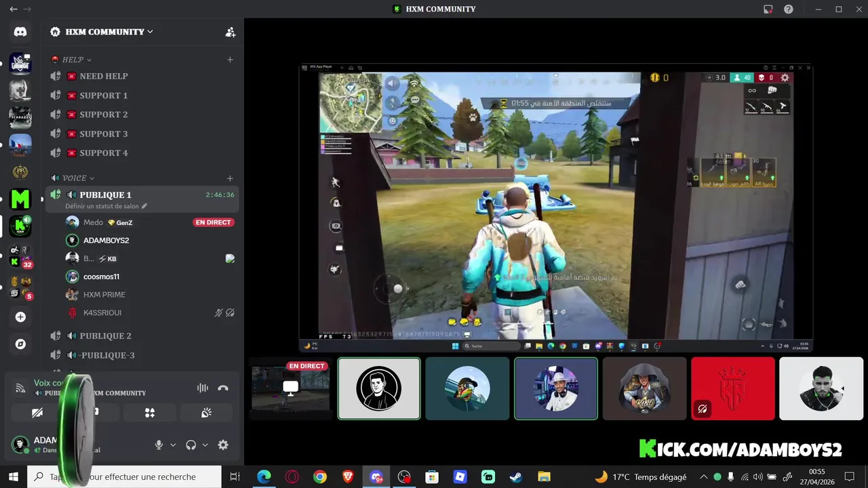Image resolution: width=868 pixels, height=488 pixels.
Task: Open the green M server icon
Action: click(20, 199)
